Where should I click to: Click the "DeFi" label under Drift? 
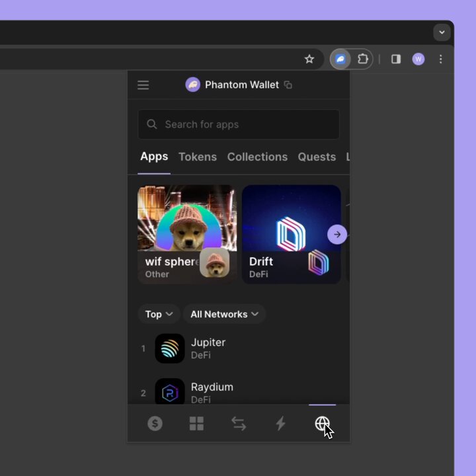[258, 274]
